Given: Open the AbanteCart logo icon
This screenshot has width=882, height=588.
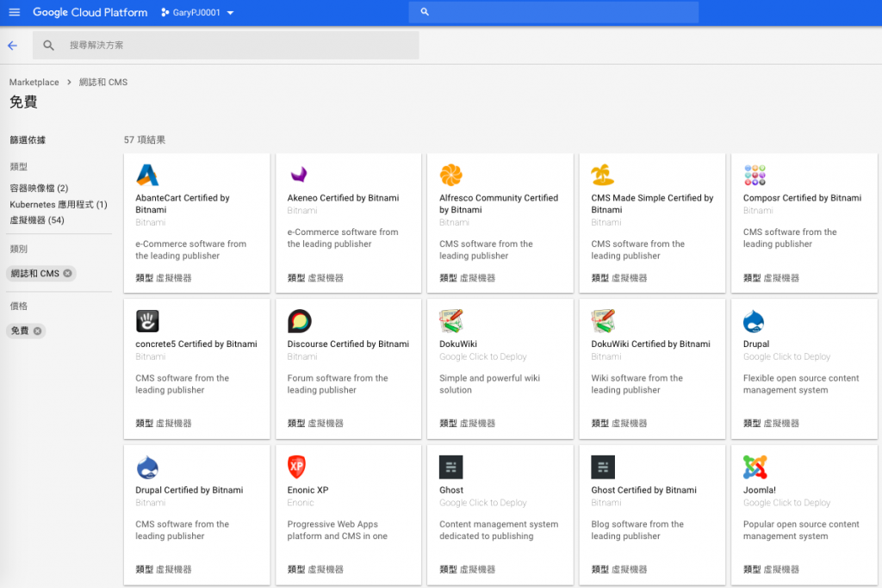Looking at the screenshot, I should click(147, 175).
